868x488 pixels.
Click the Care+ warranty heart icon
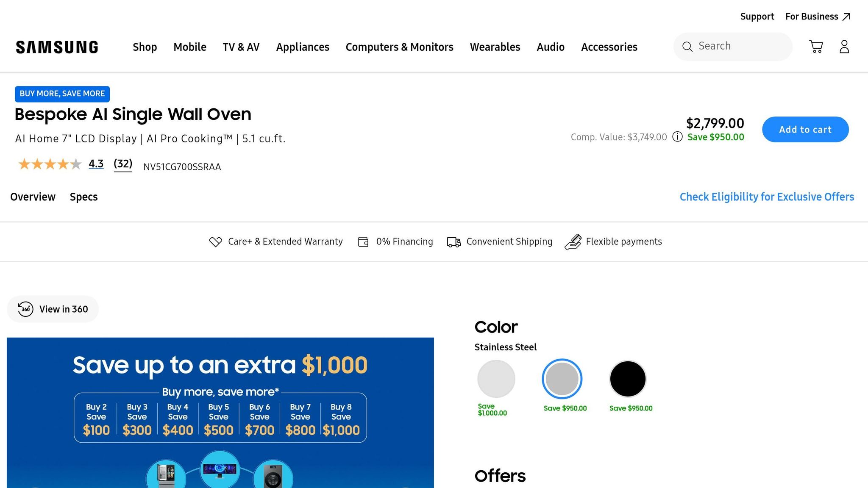[x=215, y=242]
